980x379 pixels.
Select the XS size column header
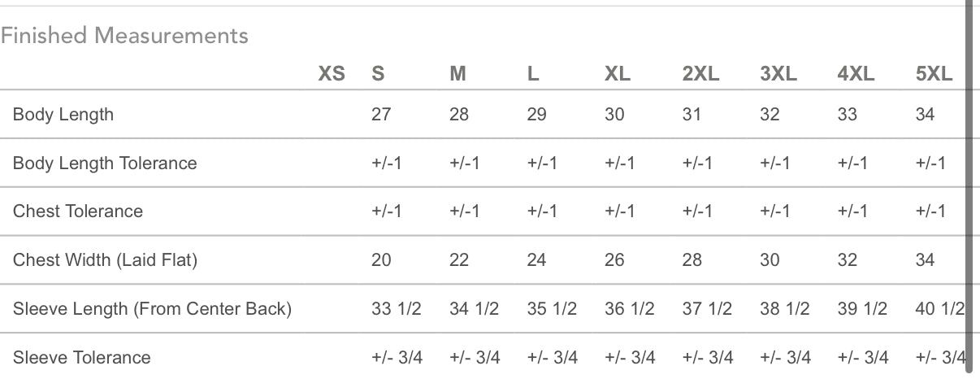coord(331,74)
